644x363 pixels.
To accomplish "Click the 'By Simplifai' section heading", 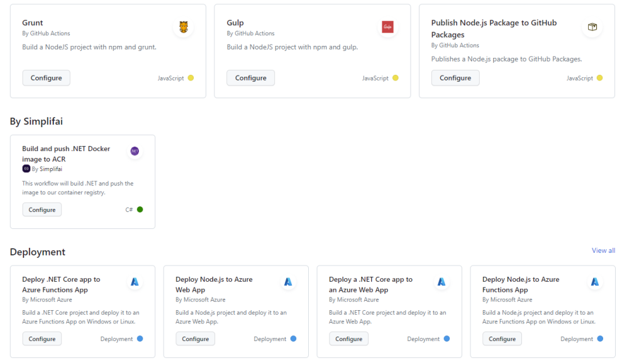I will (x=36, y=121).
